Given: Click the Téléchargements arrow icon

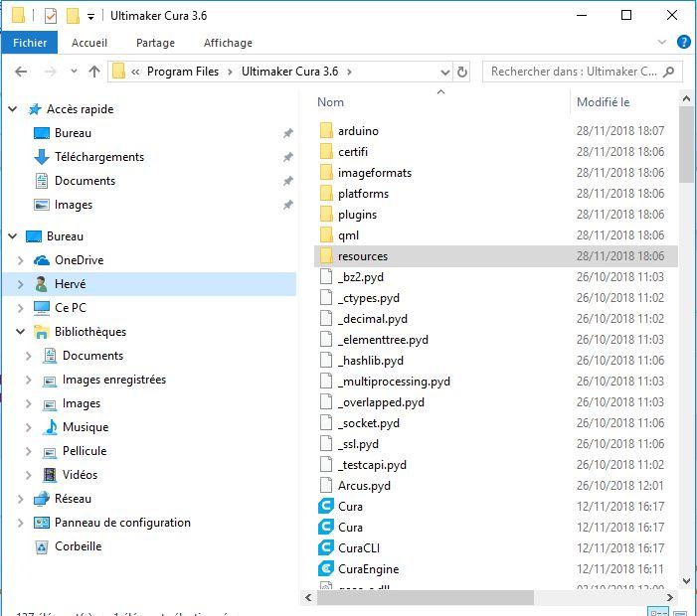Looking at the screenshot, I should tap(42, 157).
